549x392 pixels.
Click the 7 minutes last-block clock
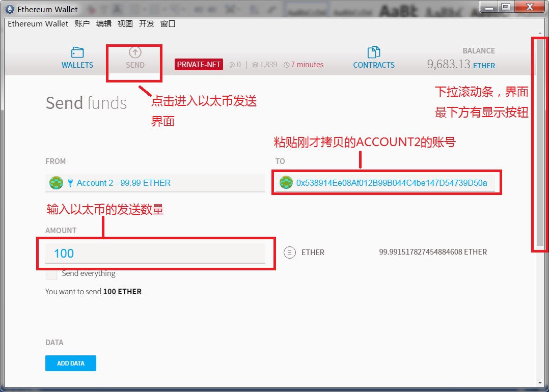[304, 65]
